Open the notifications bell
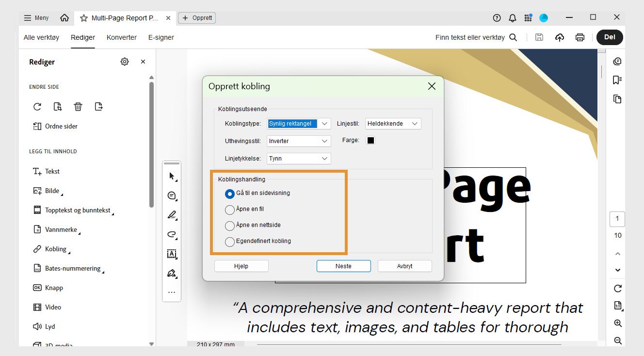 tap(512, 18)
